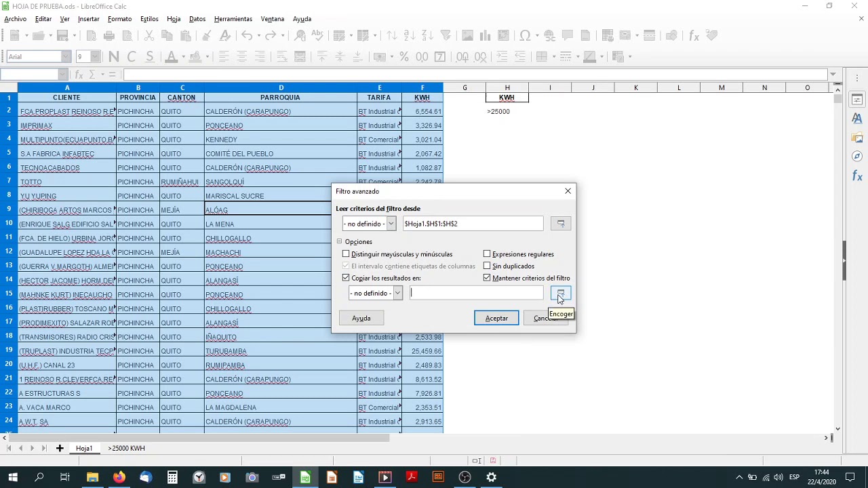Click the Align center icon
Screen dimensions: 868x488
pyautogui.click(x=241, y=57)
